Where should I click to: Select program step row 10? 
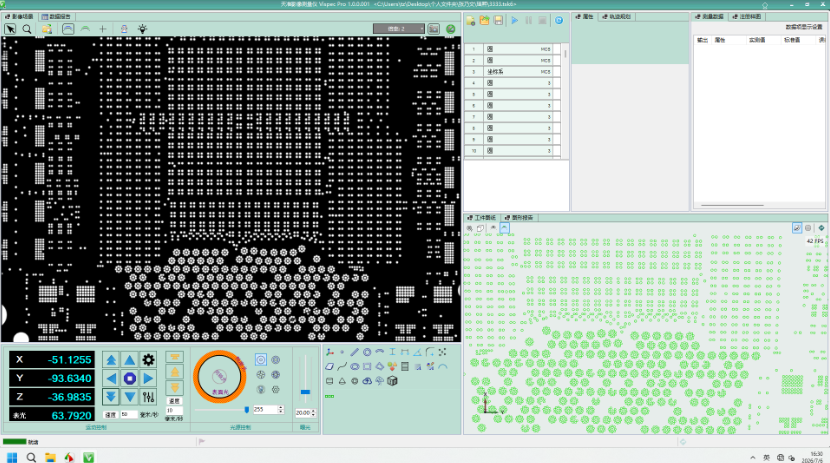(x=512, y=151)
